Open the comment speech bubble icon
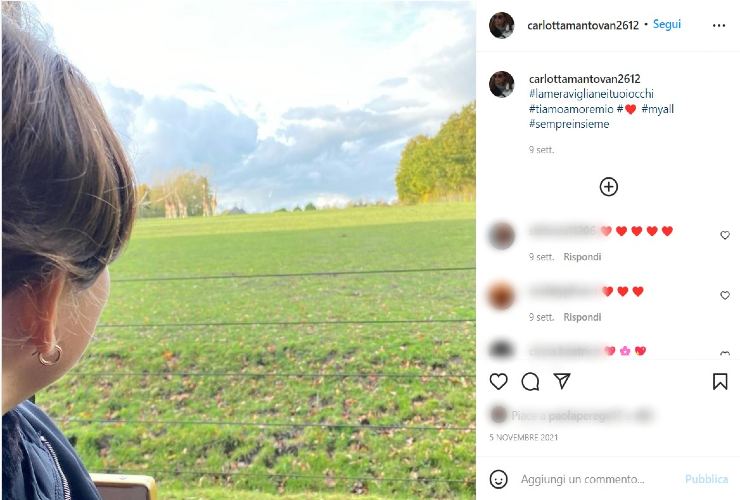Viewport: 740px width, 500px height. coord(530,381)
